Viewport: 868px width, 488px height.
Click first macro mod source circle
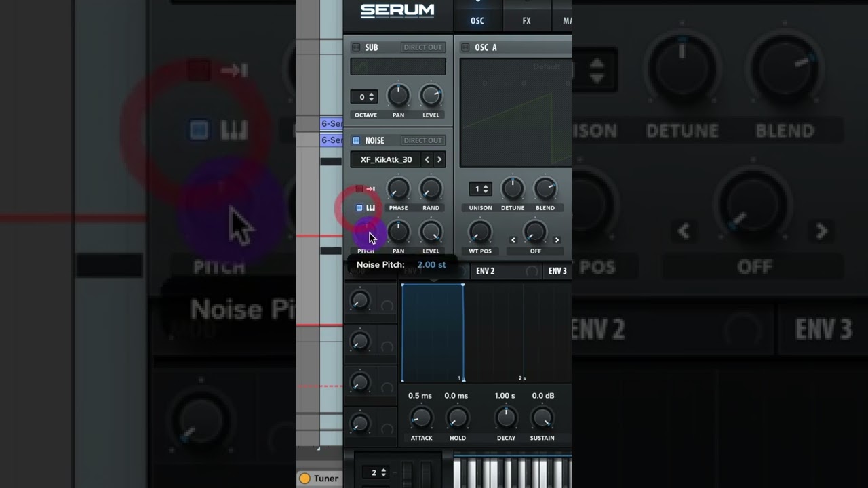(387, 306)
